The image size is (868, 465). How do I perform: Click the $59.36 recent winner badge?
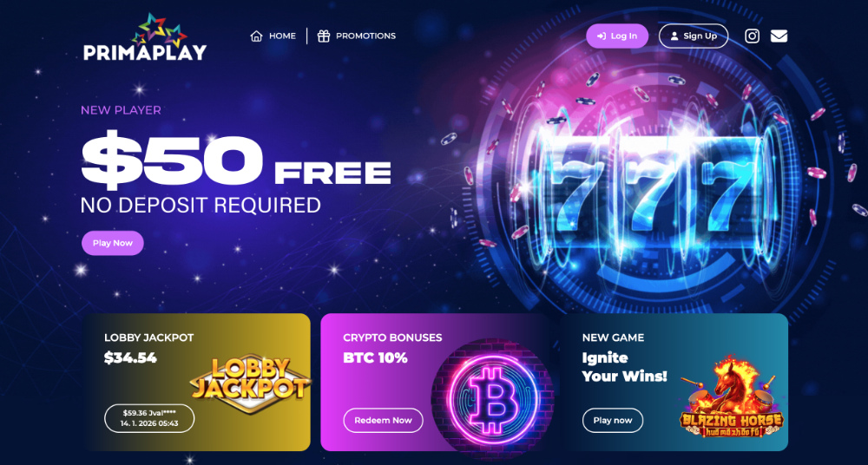tap(149, 418)
